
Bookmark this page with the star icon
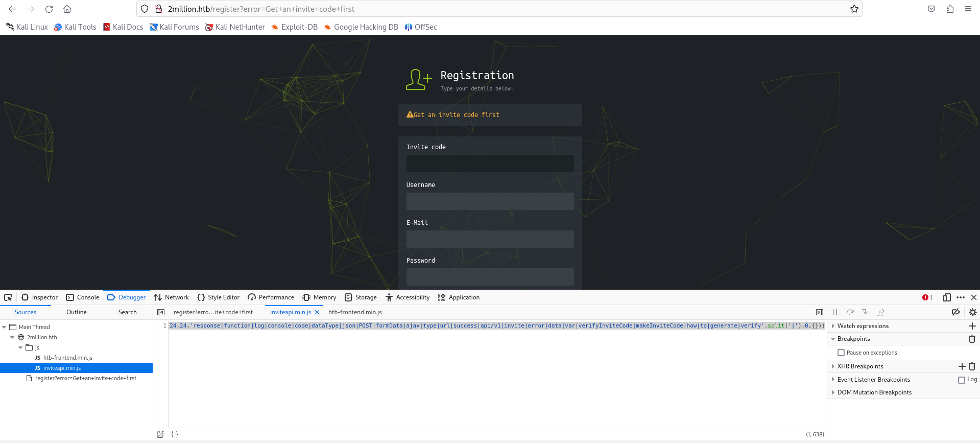click(x=854, y=9)
